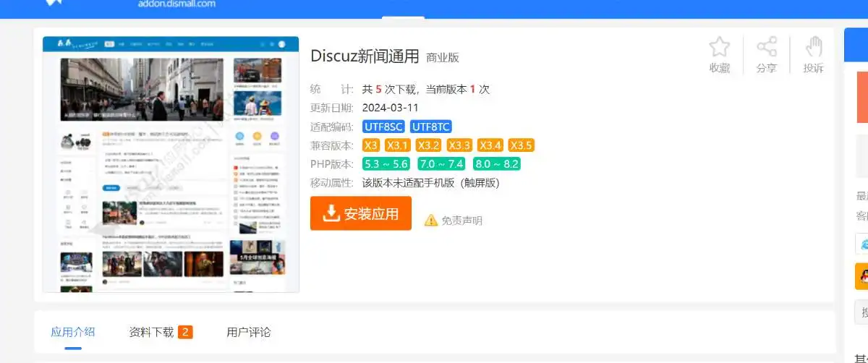Click the X3.3 compatibility tag
This screenshot has height=363, width=868.
pyautogui.click(x=459, y=145)
